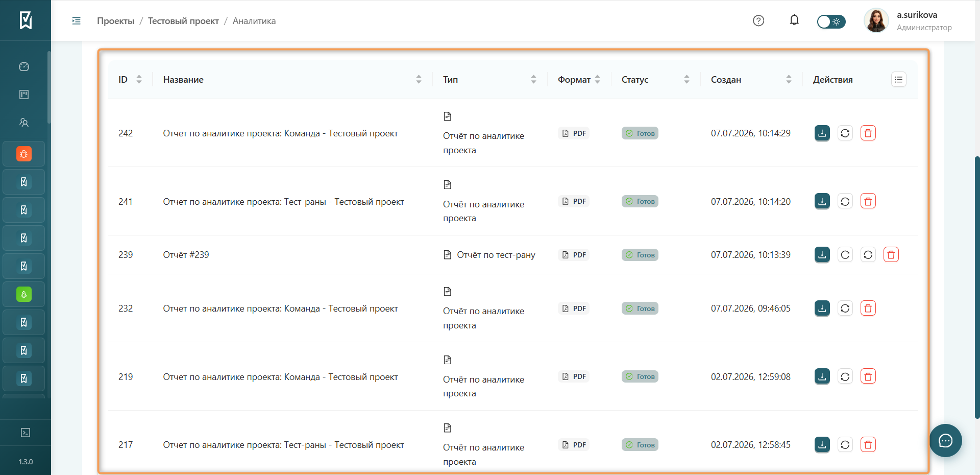
Task: Toggle the light/dark theme switch
Action: 831,21
